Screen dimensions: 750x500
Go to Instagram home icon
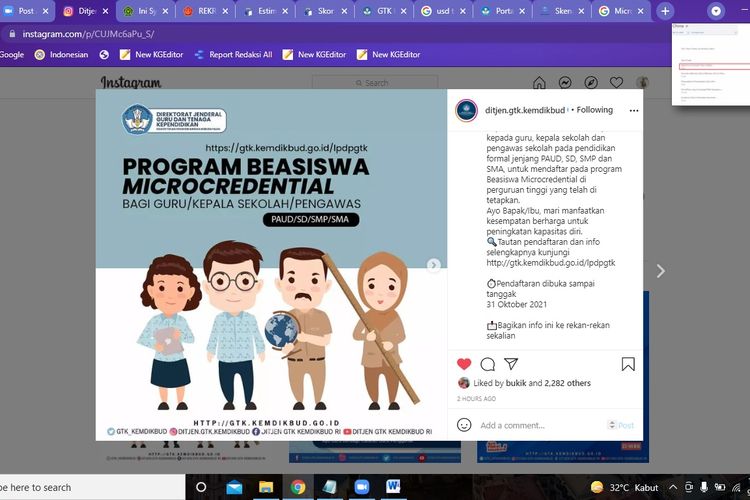coord(539,83)
